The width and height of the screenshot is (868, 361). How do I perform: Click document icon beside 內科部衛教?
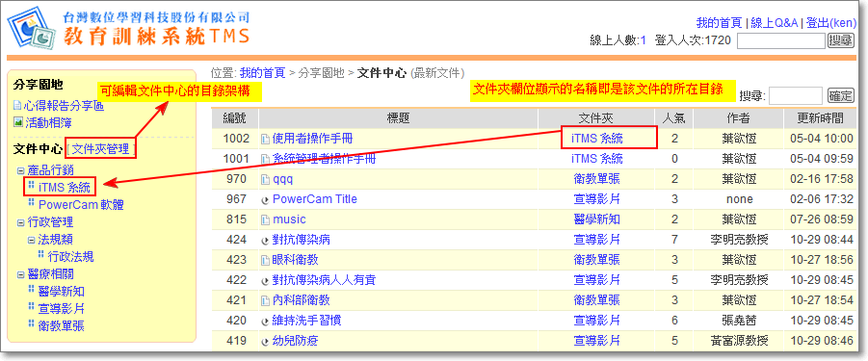266,300
